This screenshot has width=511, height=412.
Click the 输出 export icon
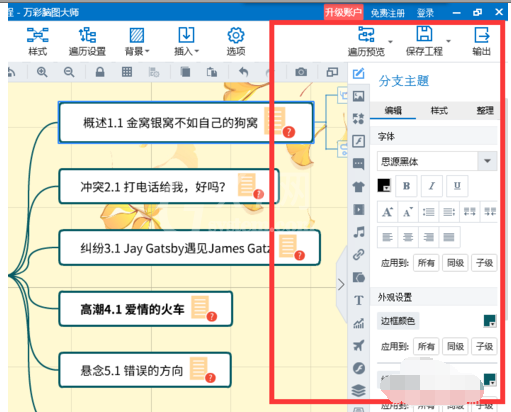pyautogui.click(x=481, y=34)
